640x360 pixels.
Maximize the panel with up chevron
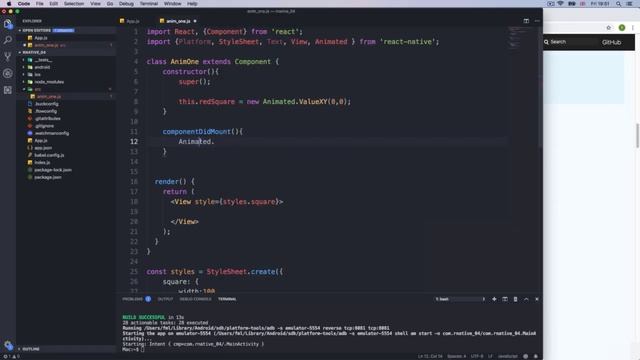(526, 299)
